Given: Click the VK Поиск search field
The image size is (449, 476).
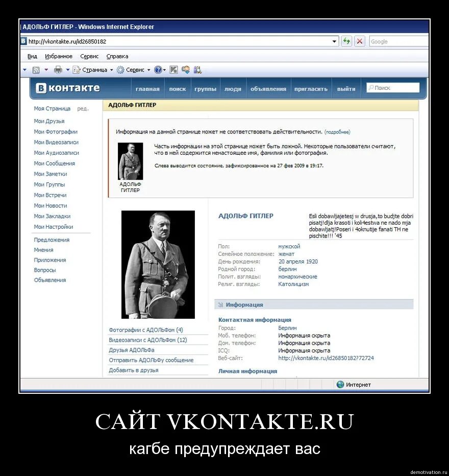Looking at the screenshot, I should pyautogui.click(x=393, y=87).
